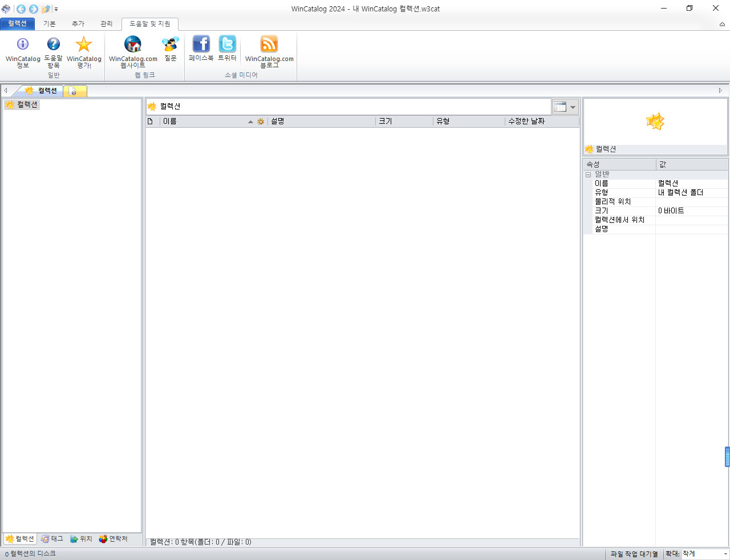Click the 속성 properties column header

tap(619, 164)
